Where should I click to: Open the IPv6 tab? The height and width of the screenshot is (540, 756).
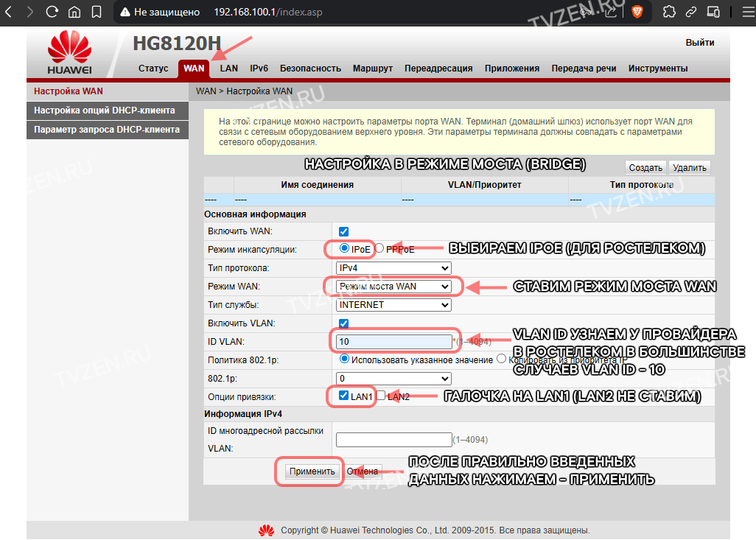click(x=259, y=69)
